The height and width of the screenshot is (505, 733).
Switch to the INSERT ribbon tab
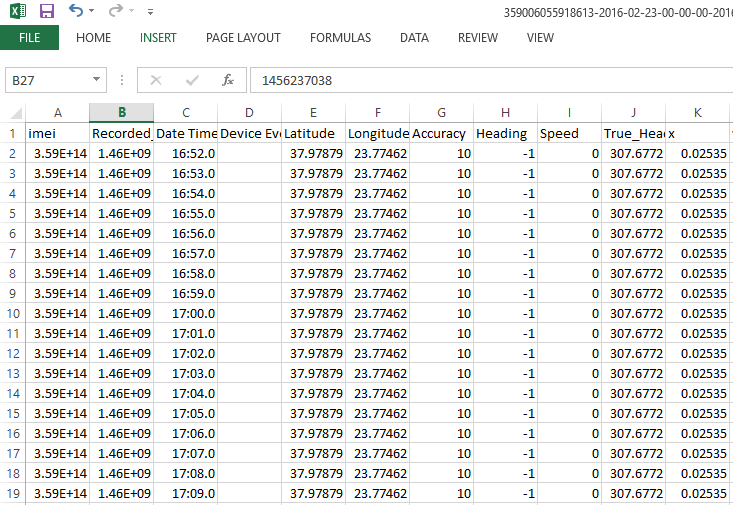click(158, 37)
